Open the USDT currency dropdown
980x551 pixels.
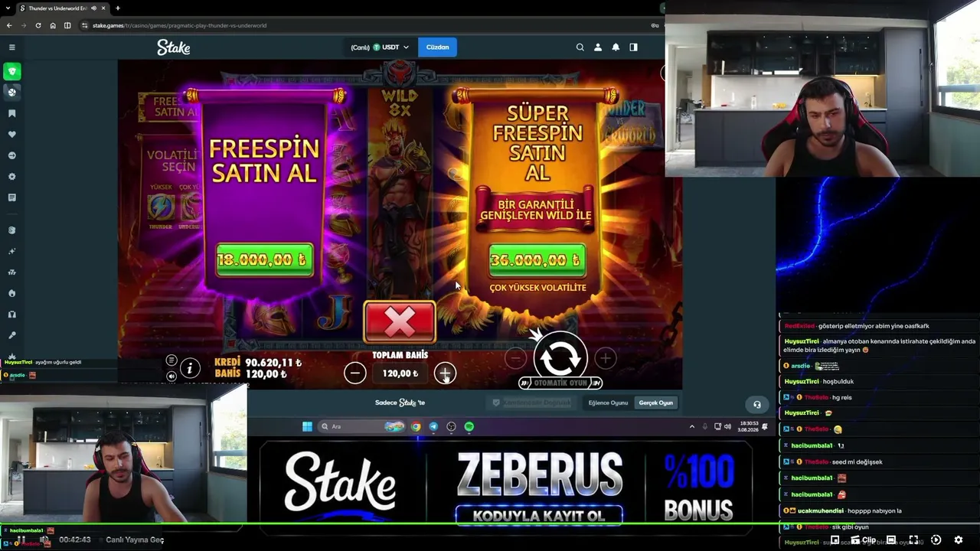tap(380, 47)
